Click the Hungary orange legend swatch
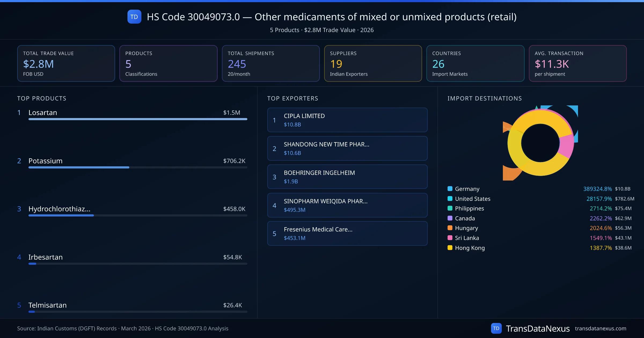 tap(450, 228)
